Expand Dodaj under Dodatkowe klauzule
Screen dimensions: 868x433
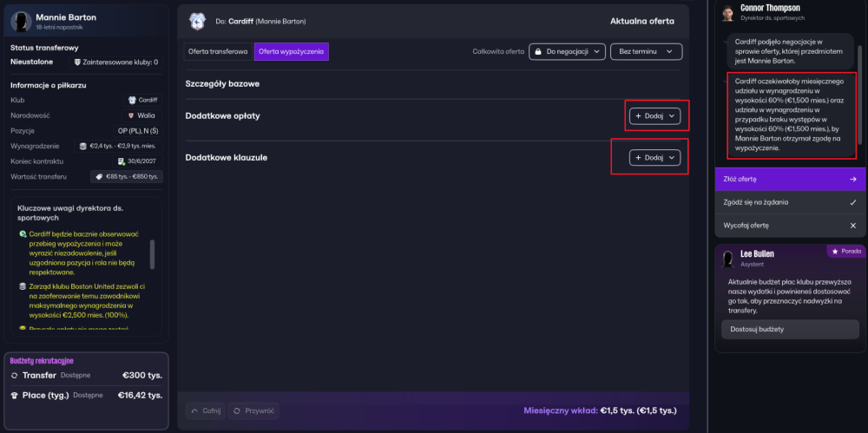coord(654,157)
